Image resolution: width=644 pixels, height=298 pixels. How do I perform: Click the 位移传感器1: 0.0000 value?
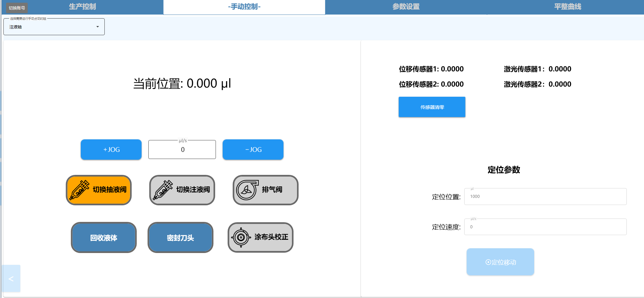tap(431, 69)
